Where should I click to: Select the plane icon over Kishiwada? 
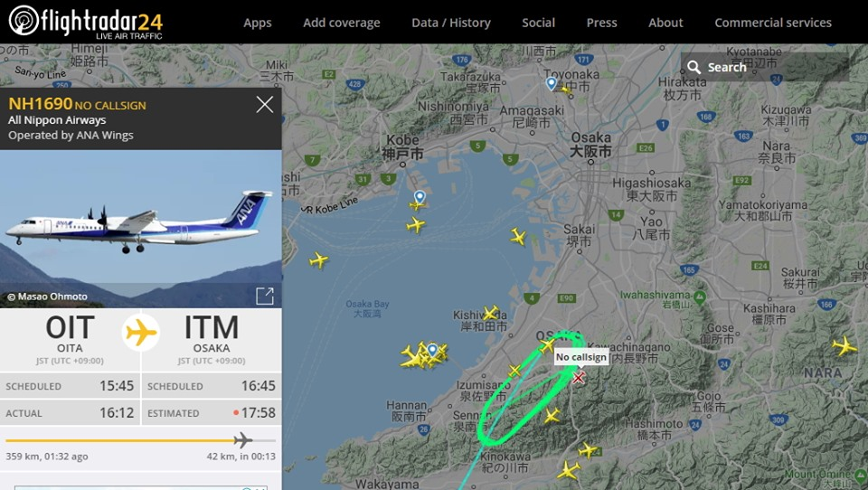(x=490, y=313)
